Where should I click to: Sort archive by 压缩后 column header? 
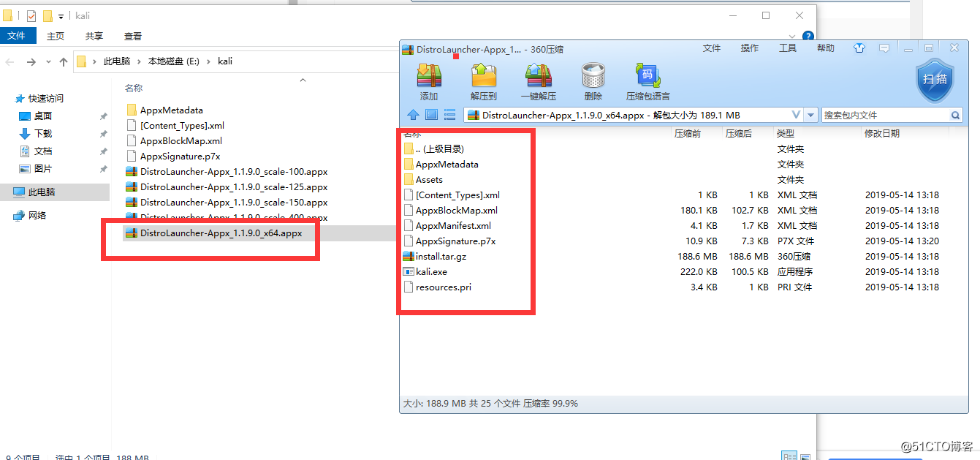(x=738, y=134)
